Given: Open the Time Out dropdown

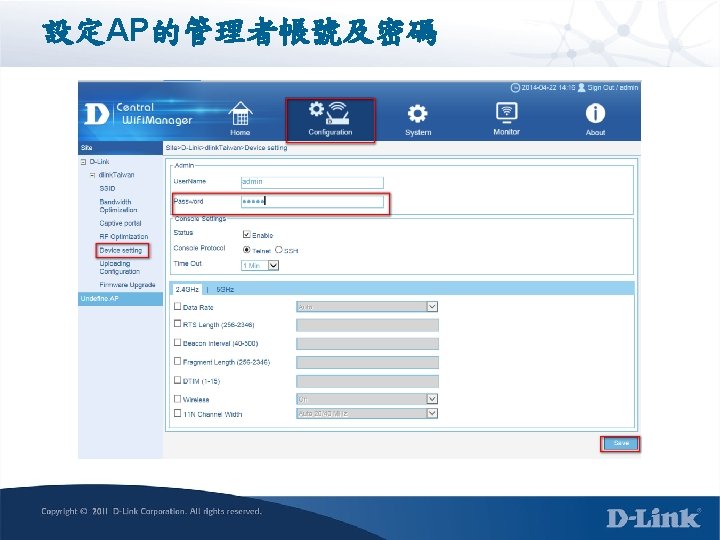Looking at the screenshot, I should (x=260, y=265).
